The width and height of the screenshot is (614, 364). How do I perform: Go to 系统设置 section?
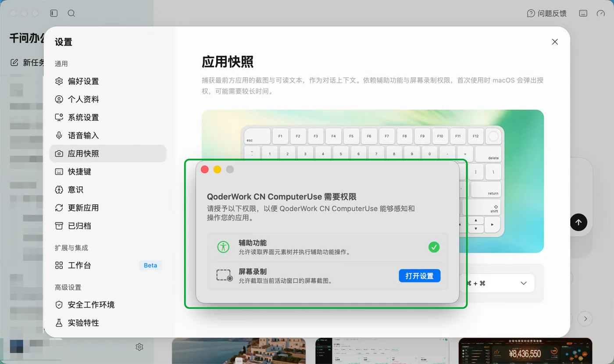pyautogui.click(x=108, y=118)
